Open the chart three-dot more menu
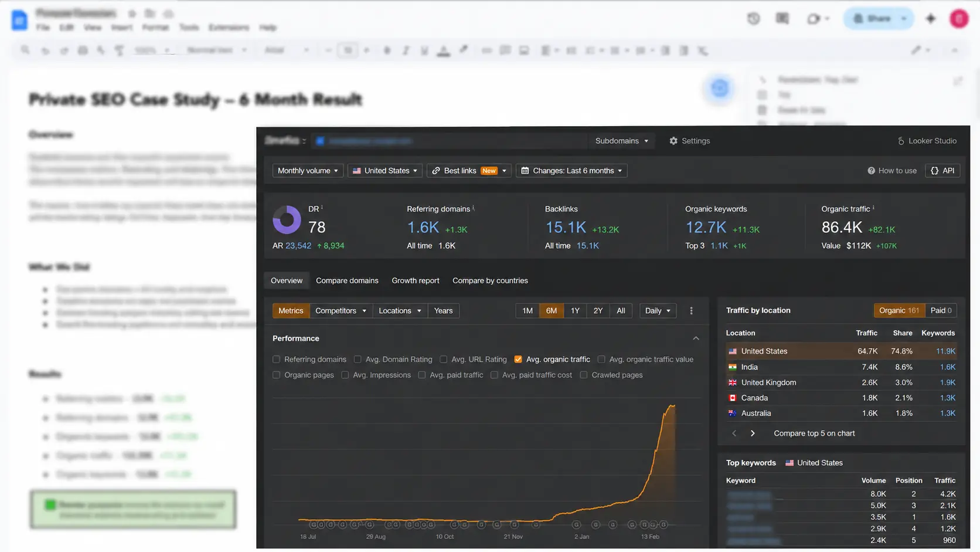 691,311
